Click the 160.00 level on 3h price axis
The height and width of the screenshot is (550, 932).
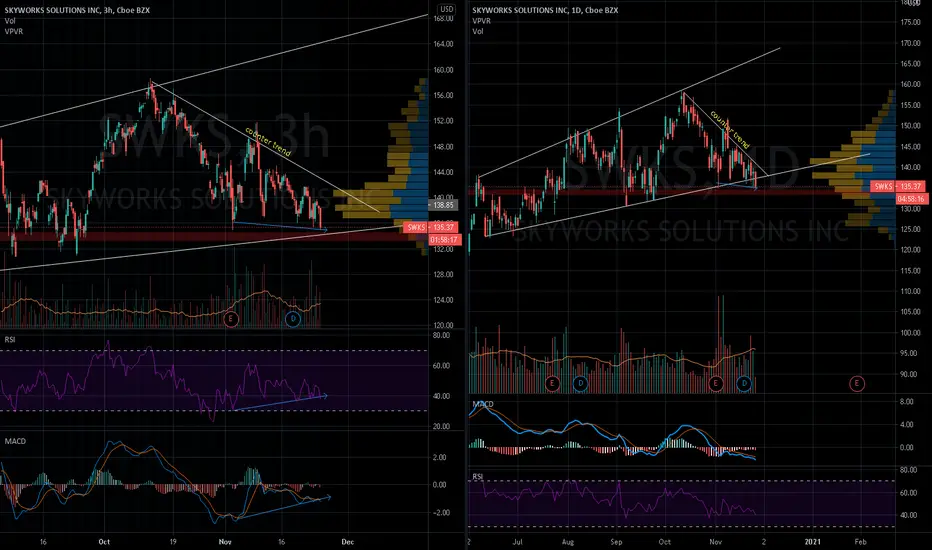click(443, 70)
